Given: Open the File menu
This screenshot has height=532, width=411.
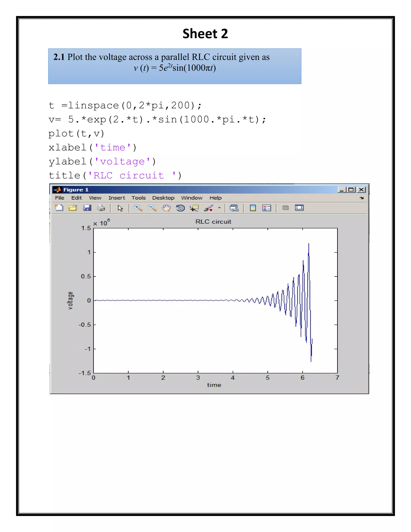Looking at the screenshot, I should coord(59,198).
